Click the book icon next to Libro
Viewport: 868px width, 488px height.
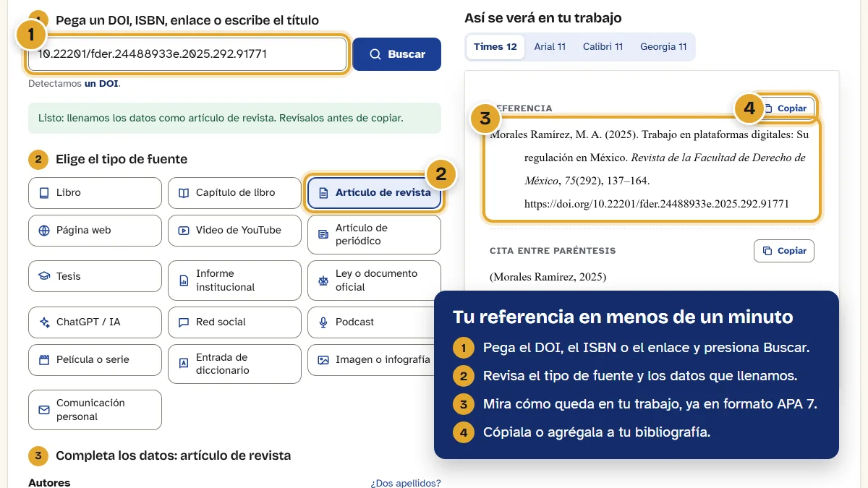coord(44,193)
